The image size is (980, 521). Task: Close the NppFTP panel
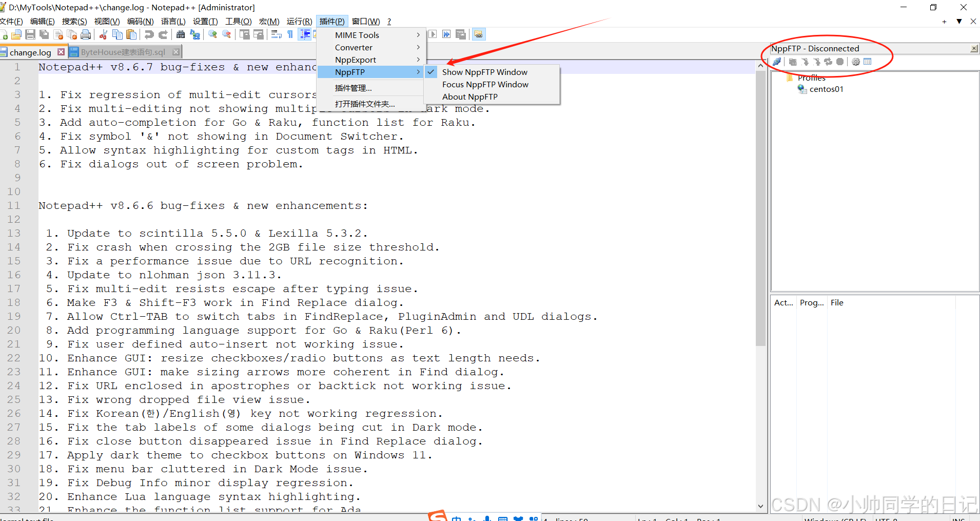[x=974, y=49]
